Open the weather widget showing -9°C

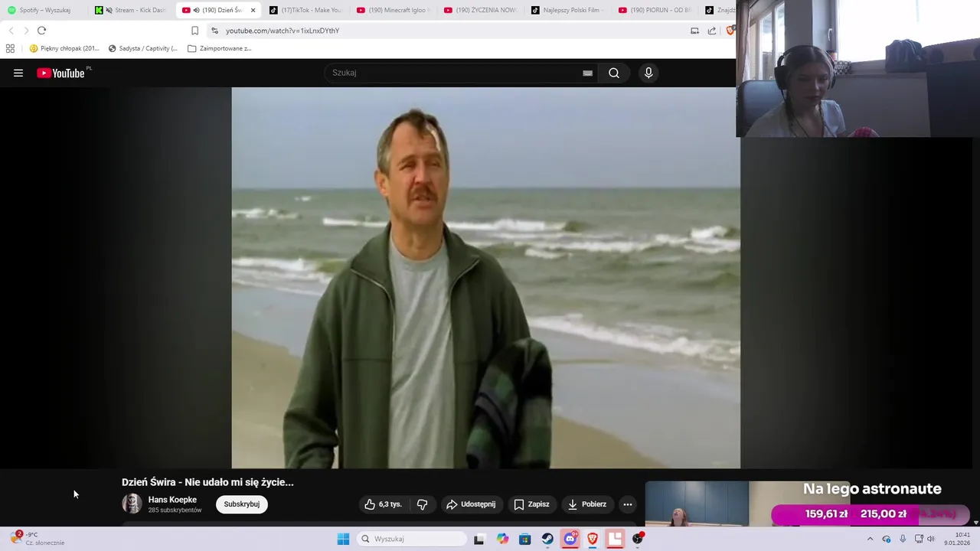38,539
